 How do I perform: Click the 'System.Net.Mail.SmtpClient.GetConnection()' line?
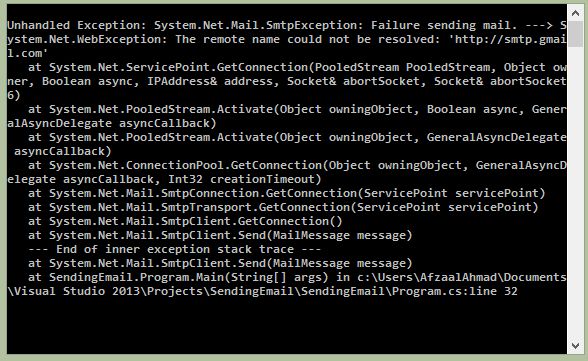click(185, 221)
